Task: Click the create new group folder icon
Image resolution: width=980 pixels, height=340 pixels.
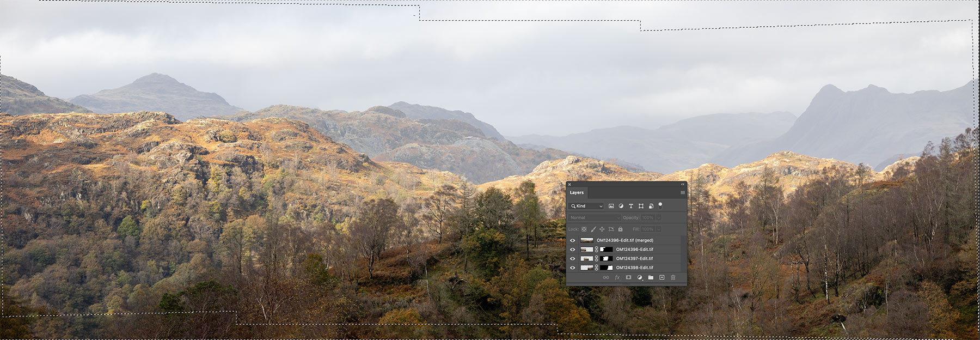Action: click(651, 277)
